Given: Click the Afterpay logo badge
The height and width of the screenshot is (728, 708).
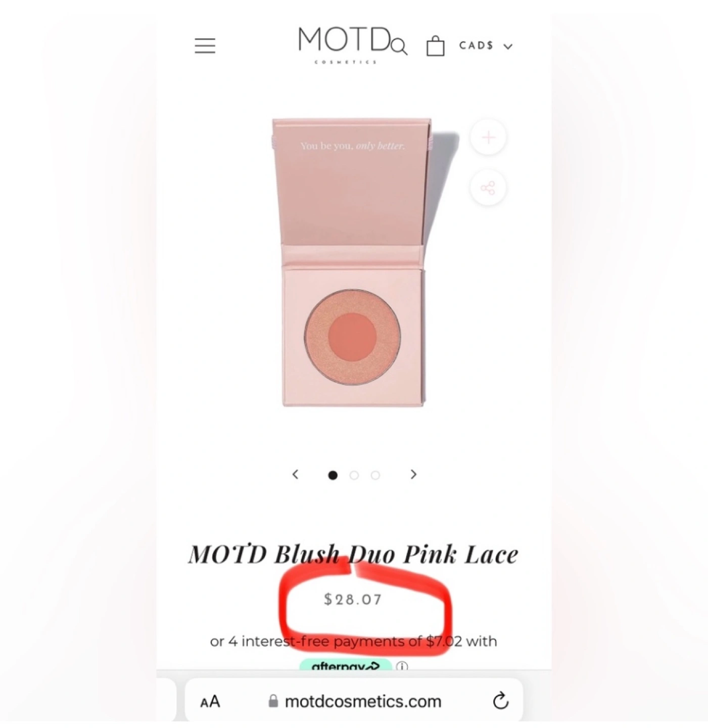Looking at the screenshot, I should (x=346, y=665).
